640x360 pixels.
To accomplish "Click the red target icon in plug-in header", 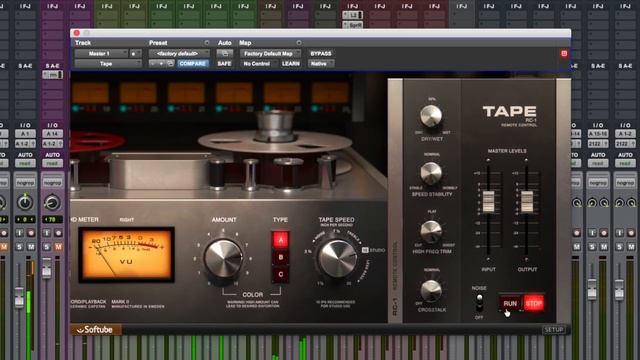I will tap(564, 53).
